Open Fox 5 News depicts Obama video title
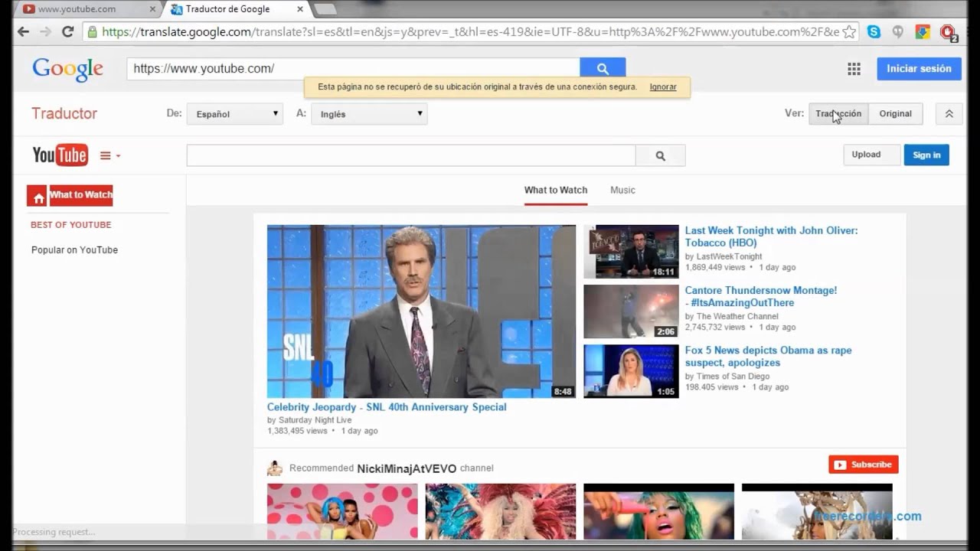This screenshot has width=980, height=551. [768, 356]
